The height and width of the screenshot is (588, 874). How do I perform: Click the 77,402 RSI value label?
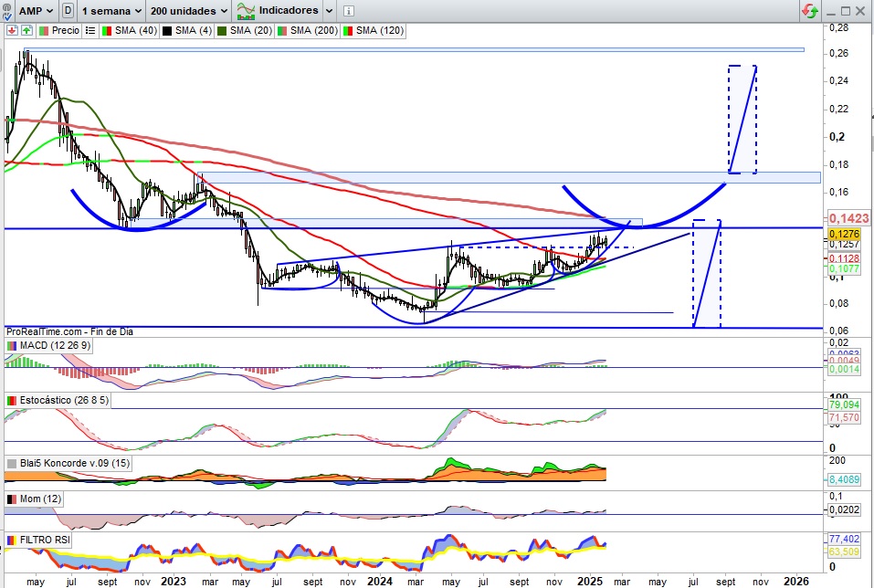click(x=845, y=539)
